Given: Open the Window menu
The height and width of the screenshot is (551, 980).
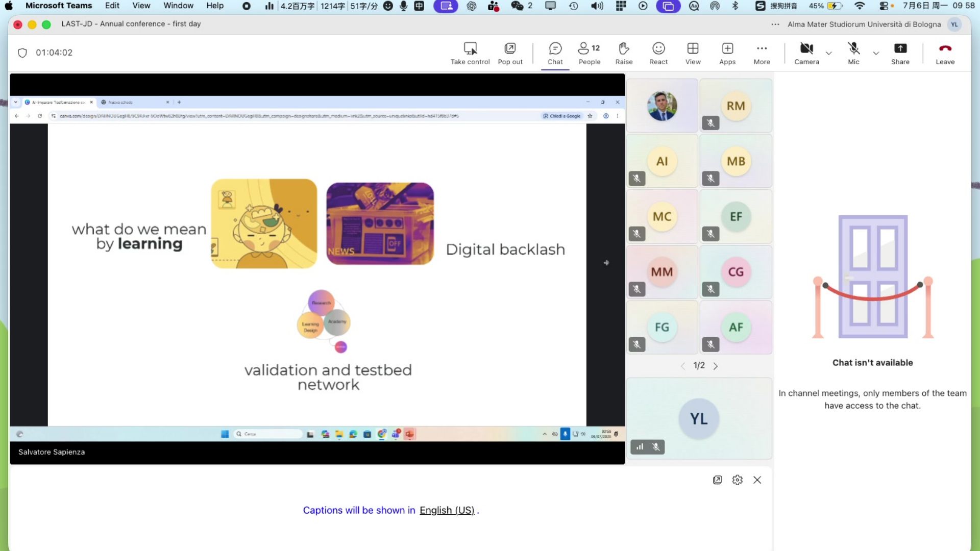Looking at the screenshot, I should (178, 6).
